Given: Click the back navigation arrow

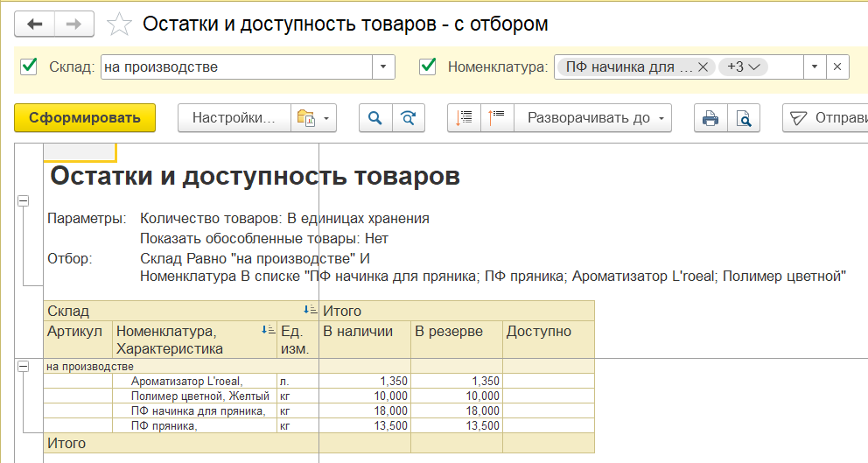Looking at the screenshot, I should pyautogui.click(x=35, y=24).
